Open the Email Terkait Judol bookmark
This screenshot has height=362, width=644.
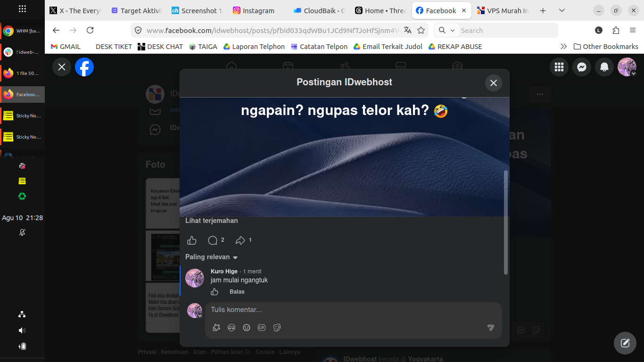point(388,47)
